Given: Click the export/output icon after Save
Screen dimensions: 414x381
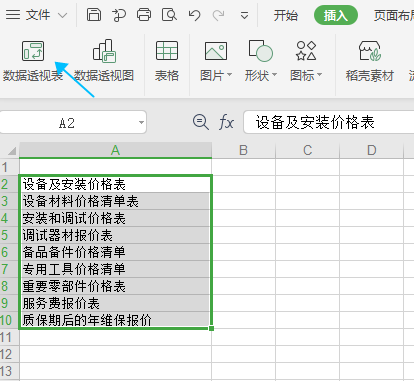Looking at the screenshot, I should coord(119,15).
